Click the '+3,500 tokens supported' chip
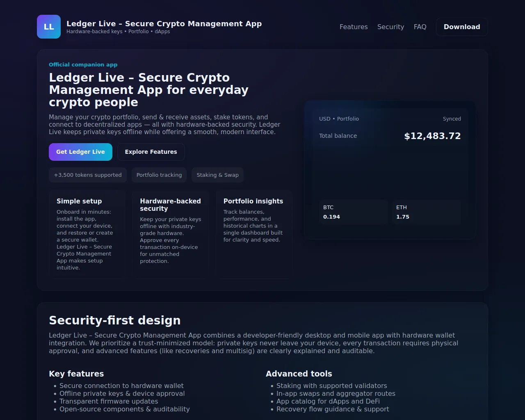The height and width of the screenshot is (420, 525). tap(88, 175)
